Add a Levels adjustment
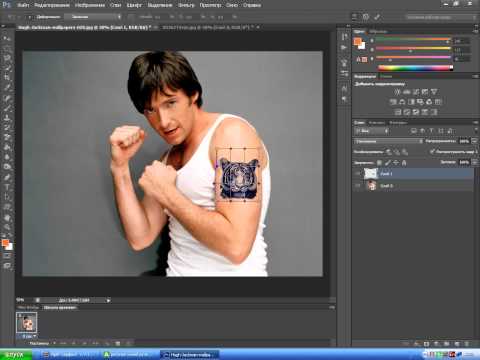The height and width of the screenshot is (360, 480). (x=407, y=92)
